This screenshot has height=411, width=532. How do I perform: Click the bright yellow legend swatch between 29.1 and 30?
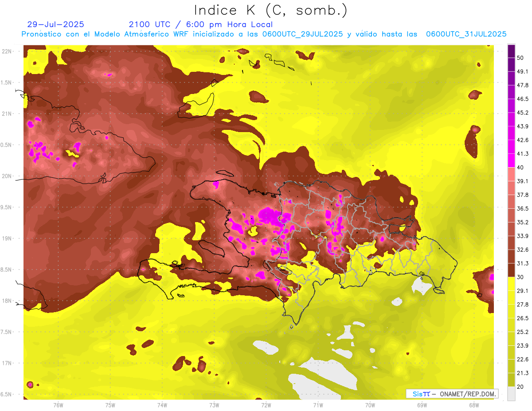pos(511,284)
